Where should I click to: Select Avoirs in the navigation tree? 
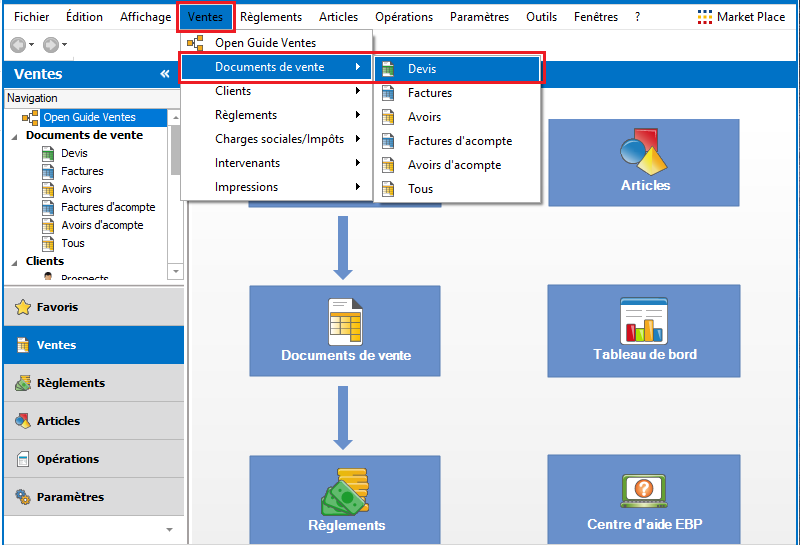(76, 189)
